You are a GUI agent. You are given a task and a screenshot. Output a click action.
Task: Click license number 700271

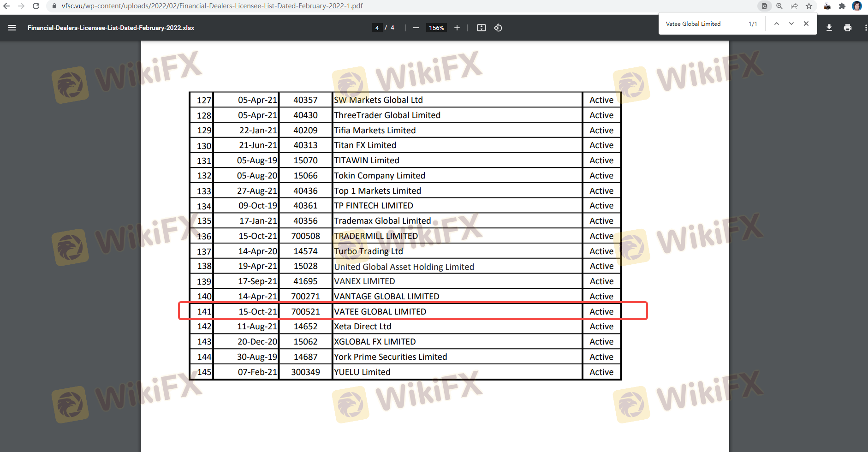click(305, 297)
